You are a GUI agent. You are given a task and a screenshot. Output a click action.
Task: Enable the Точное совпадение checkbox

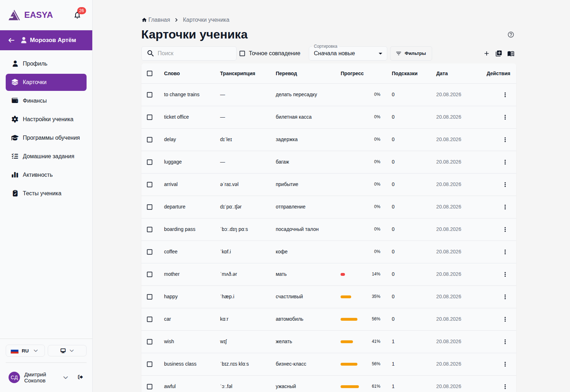tap(242, 53)
